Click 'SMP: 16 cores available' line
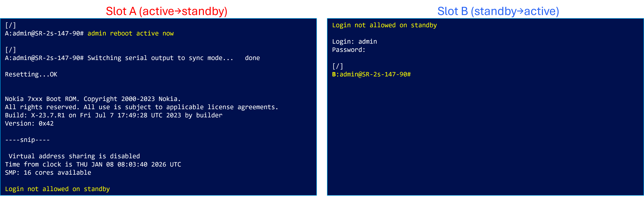 48,173
